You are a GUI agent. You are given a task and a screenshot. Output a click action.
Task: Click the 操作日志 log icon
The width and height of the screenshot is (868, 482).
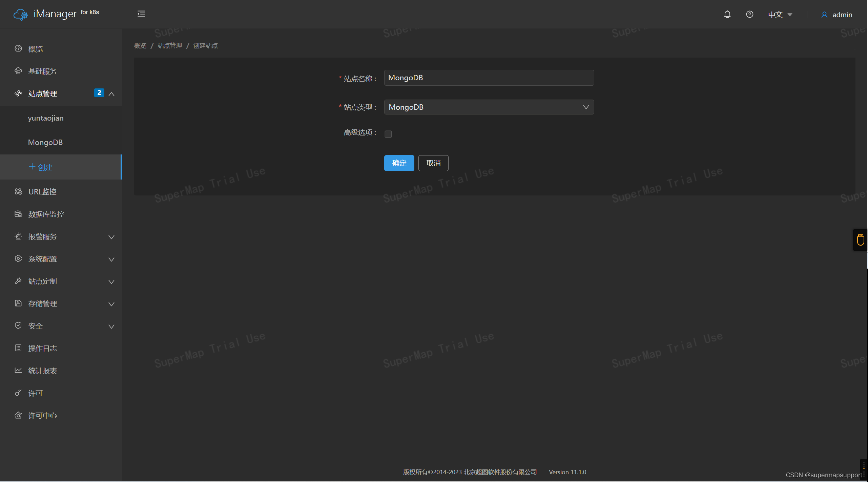point(18,348)
